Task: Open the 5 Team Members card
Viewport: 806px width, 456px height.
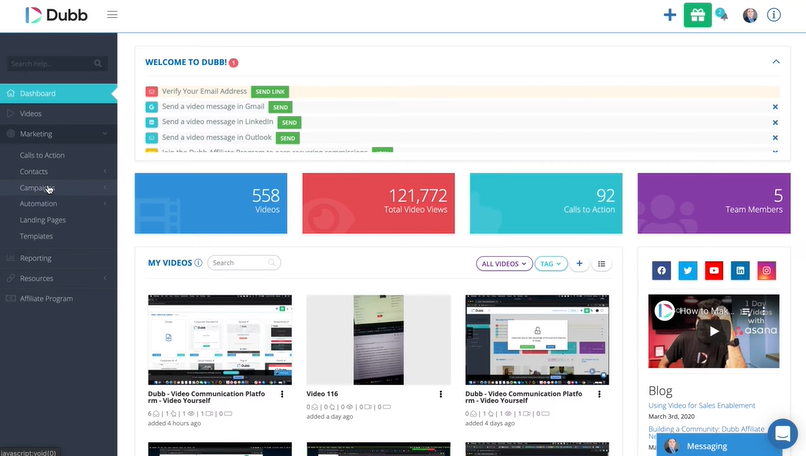Action: [x=714, y=203]
